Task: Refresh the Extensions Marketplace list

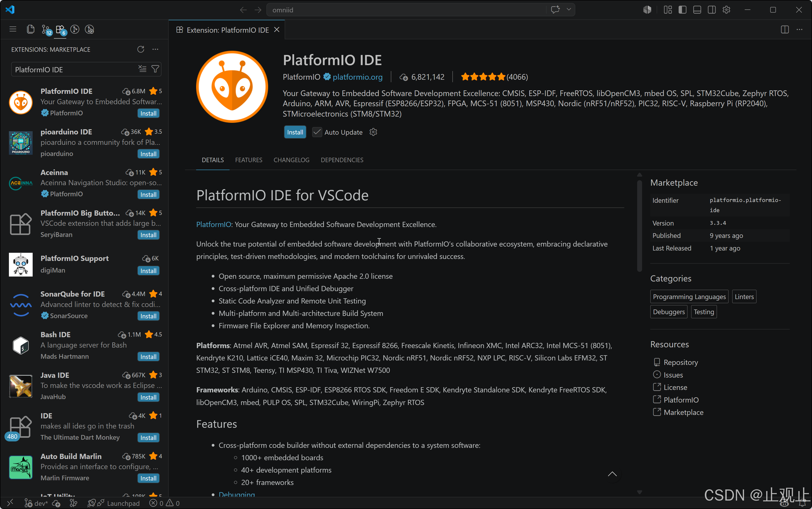Action: (140, 50)
